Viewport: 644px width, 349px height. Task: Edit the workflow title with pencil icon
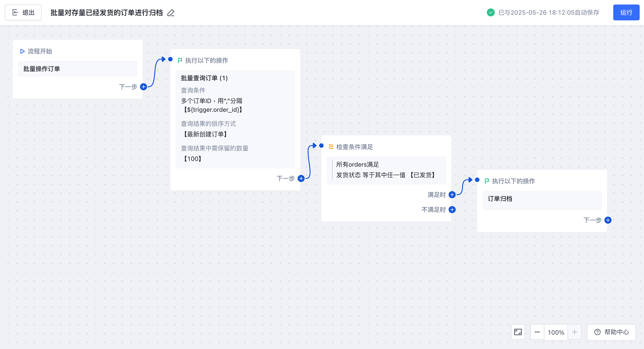[x=171, y=13]
